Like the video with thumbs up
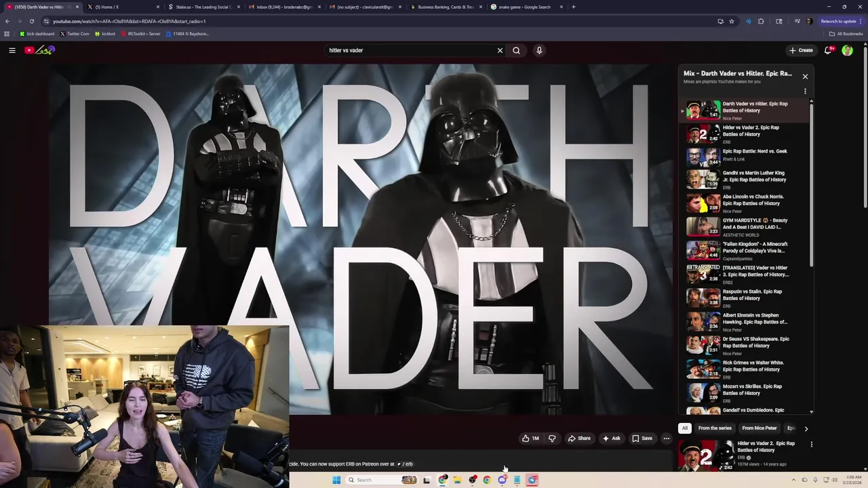This screenshot has height=488, width=868. 530,439
